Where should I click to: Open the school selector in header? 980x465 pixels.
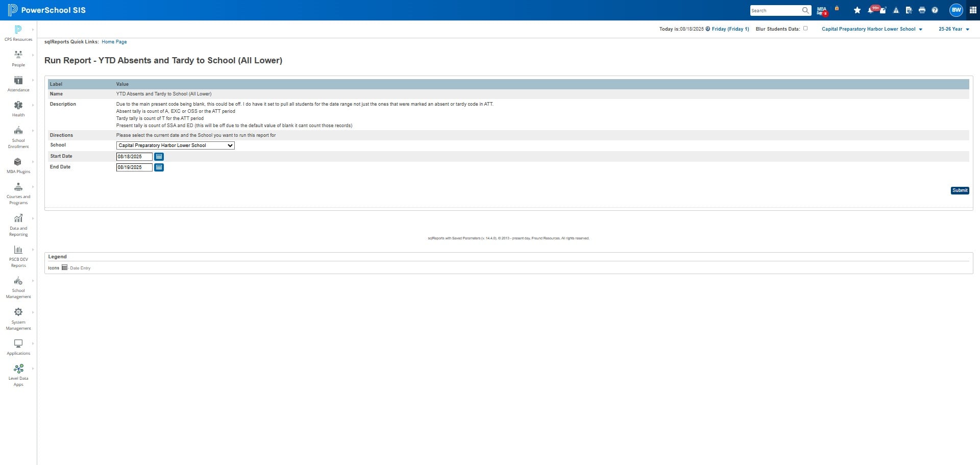pos(872,29)
